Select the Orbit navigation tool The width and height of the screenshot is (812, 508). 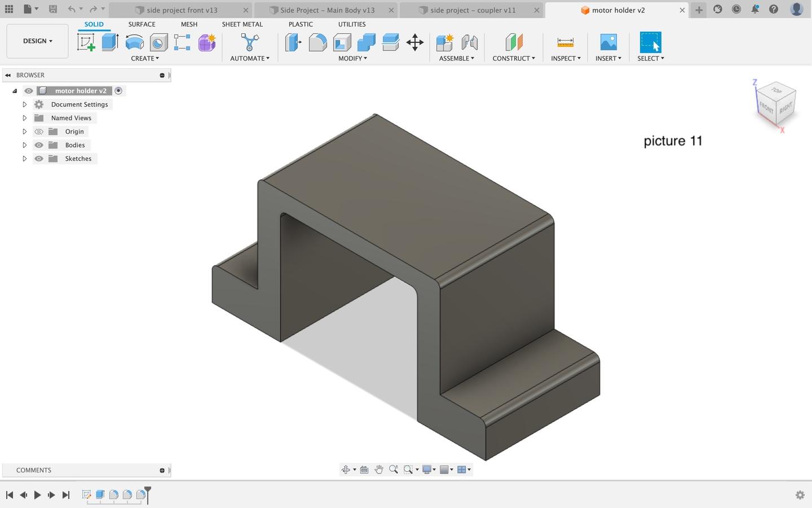tap(346, 470)
